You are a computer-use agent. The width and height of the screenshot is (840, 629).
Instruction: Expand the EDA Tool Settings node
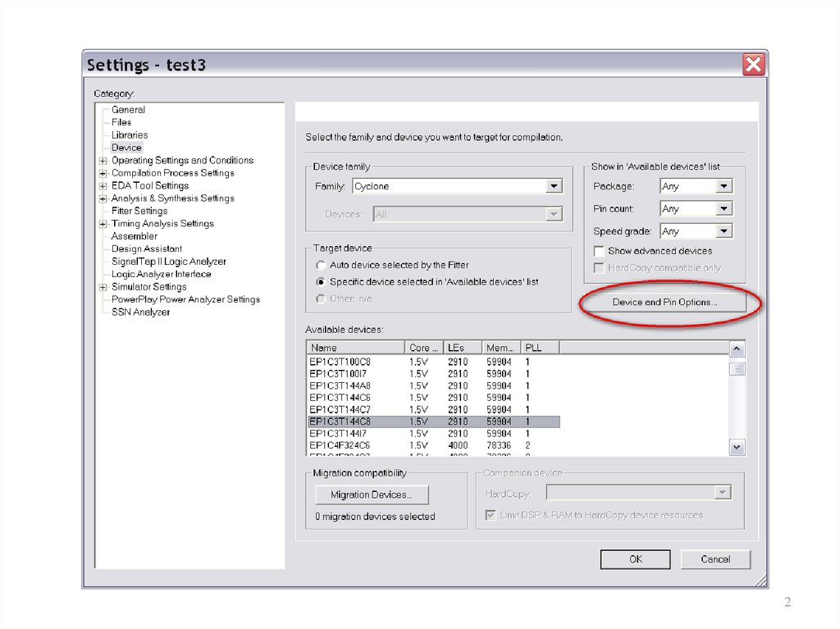pos(103,186)
